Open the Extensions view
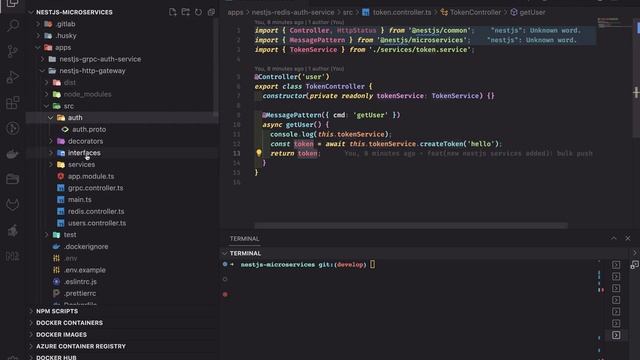Screen dimensions: 640x360 click(x=13, y=102)
